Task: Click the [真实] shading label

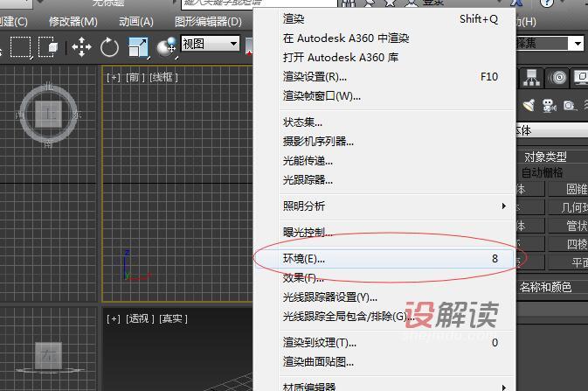Action: click(173, 319)
